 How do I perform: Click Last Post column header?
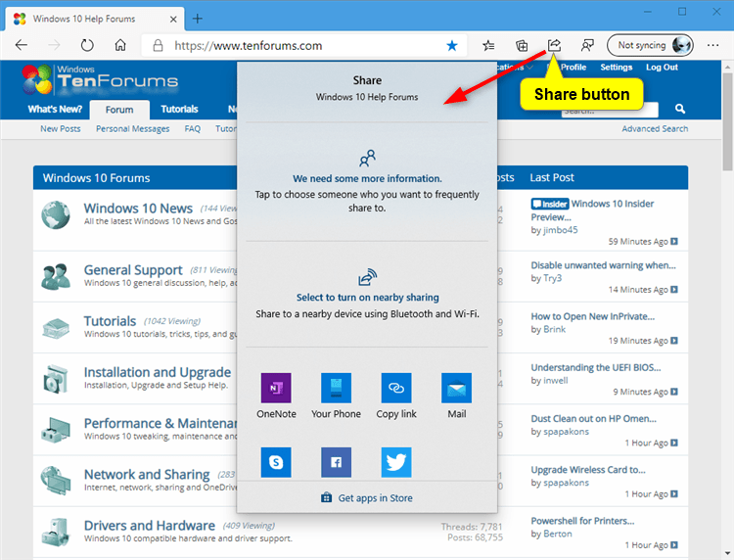pos(552,177)
